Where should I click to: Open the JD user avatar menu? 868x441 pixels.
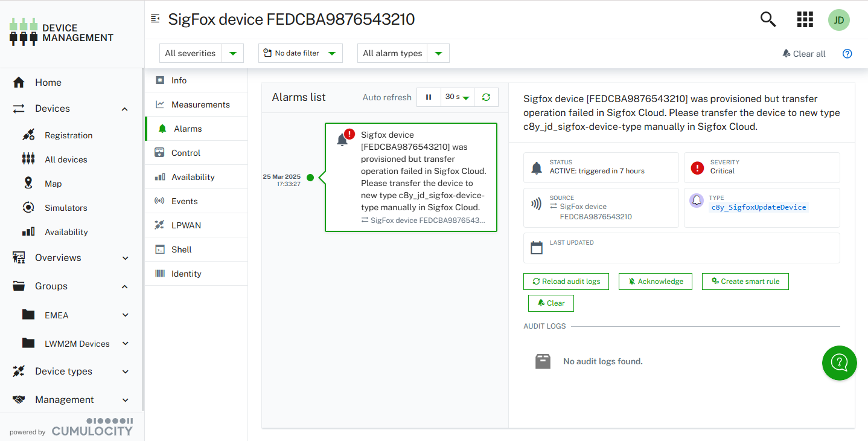pyautogui.click(x=838, y=20)
